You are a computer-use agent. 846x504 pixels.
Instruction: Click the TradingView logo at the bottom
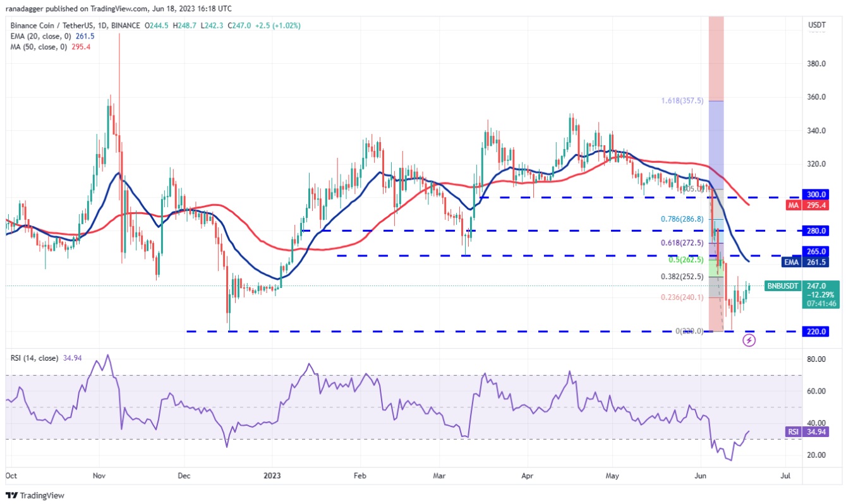(x=35, y=496)
